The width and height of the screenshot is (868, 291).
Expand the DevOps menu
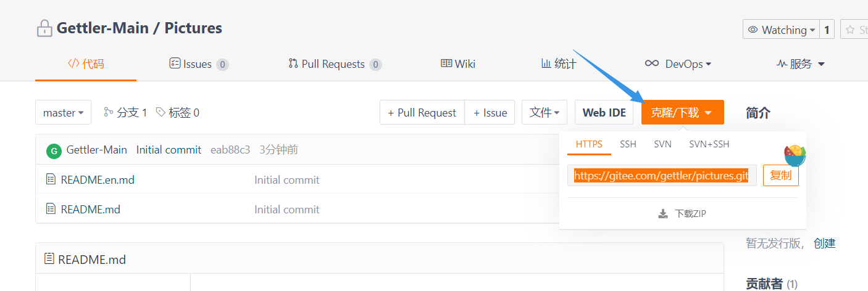point(678,64)
